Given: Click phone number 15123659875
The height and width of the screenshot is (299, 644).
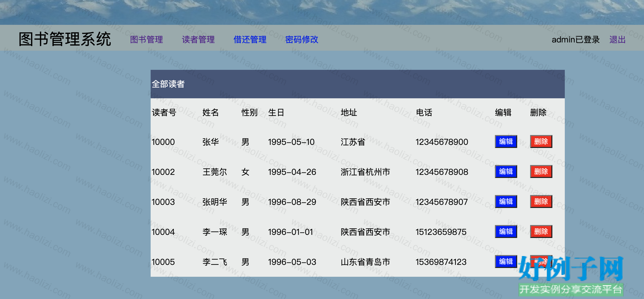Looking at the screenshot, I should (x=441, y=232).
